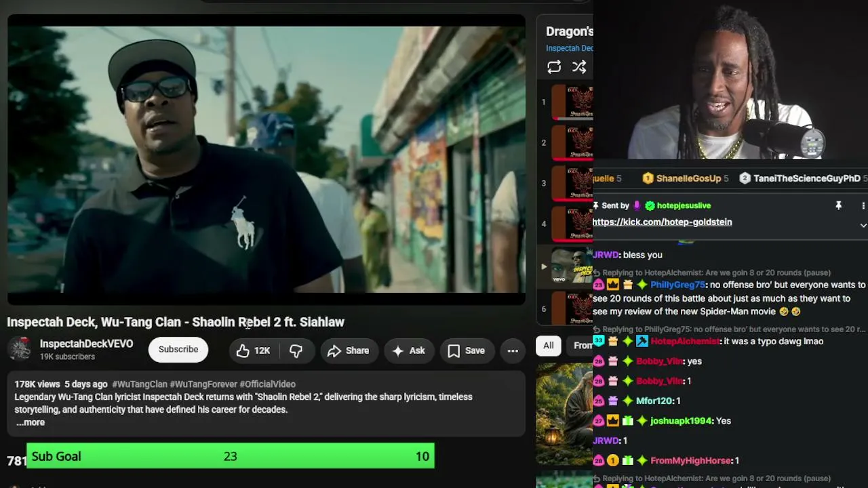
Task: Open the more actions three-dot menu under the video
Action: click(x=513, y=350)
